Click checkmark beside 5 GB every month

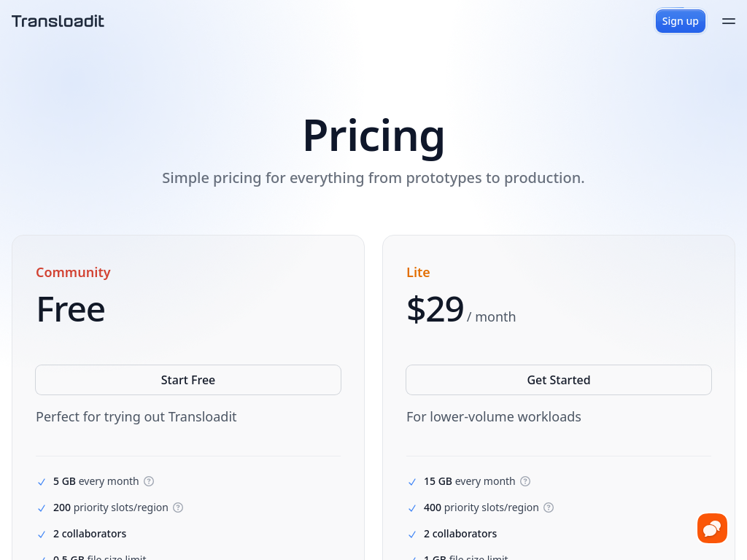pyautogui.click(x=42, y=482)
